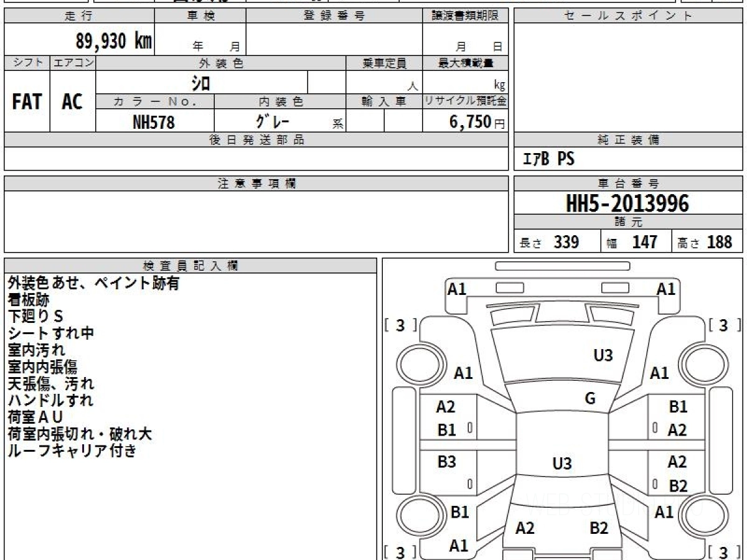Click the empty 注意事項欄 notes box
Image resolution: width=747 pixels, height=560 pixels.
[256, 221]
